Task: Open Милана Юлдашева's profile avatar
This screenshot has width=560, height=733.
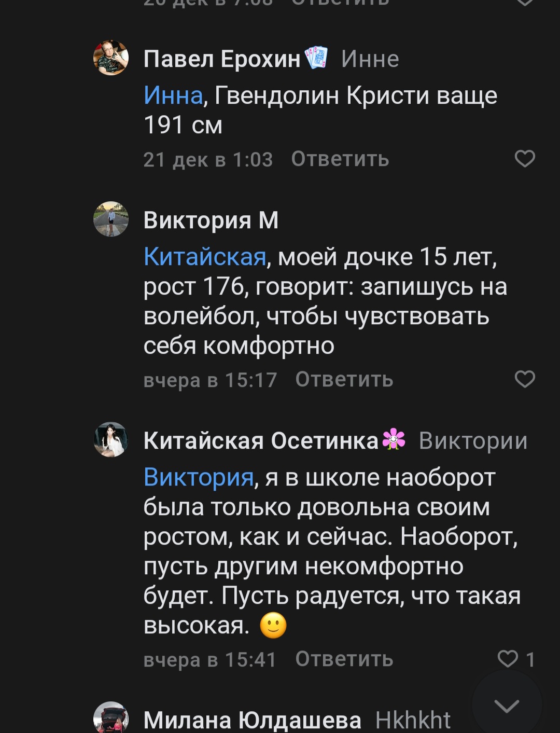Action: pos(111,718)
